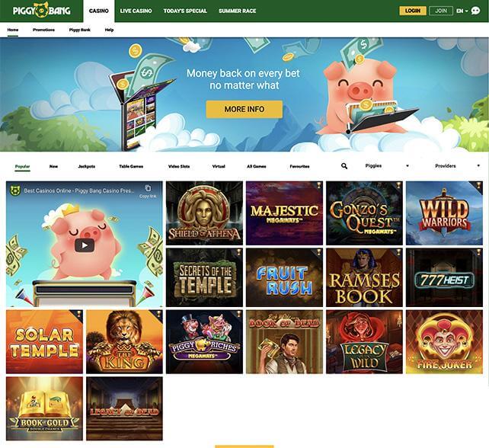Open the Promotions link

pyautogui.click(x=43, y=30)
